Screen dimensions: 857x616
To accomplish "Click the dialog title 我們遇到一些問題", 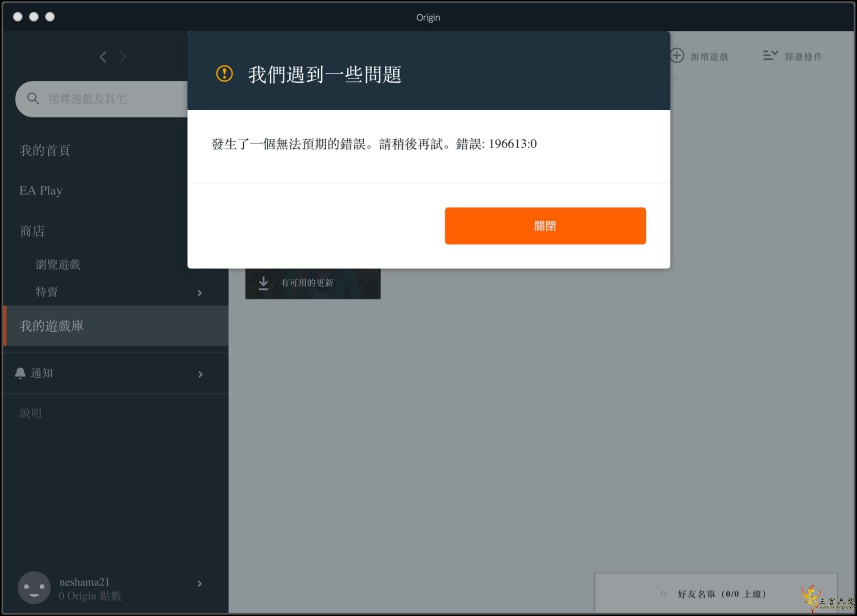I will click(325, 74).
